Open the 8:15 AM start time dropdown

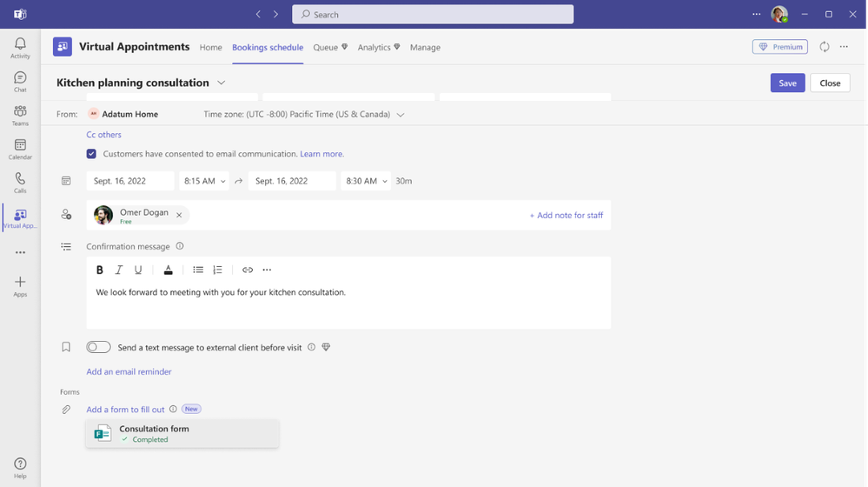203,181
